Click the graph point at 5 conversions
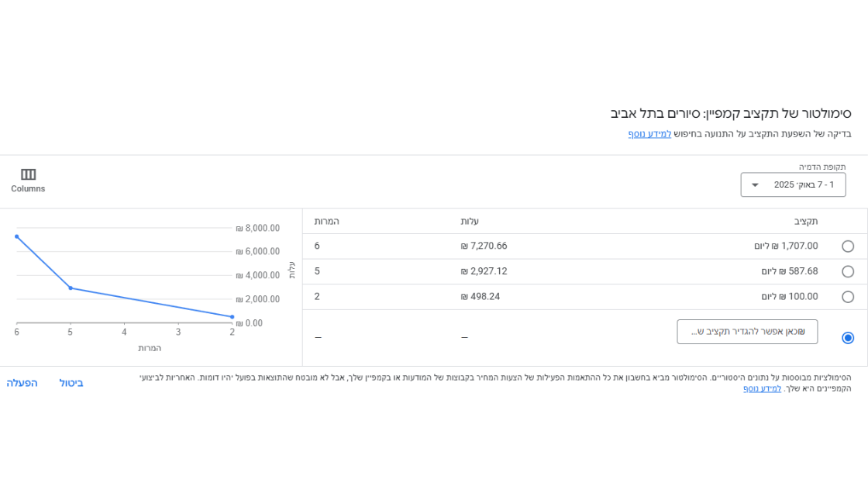 click(x=71, y=288)
